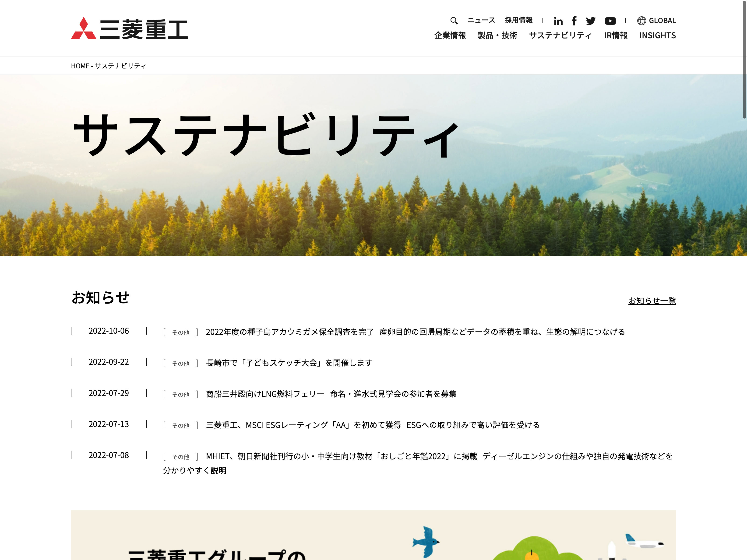747x560 pixels.
Task: Click the Mitsubishi Heavy Industries logo
Action: [x=129, y=28]
